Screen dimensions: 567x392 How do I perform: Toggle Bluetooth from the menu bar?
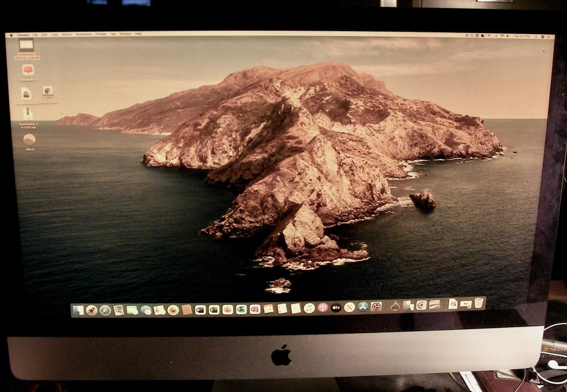click(496, 35)
